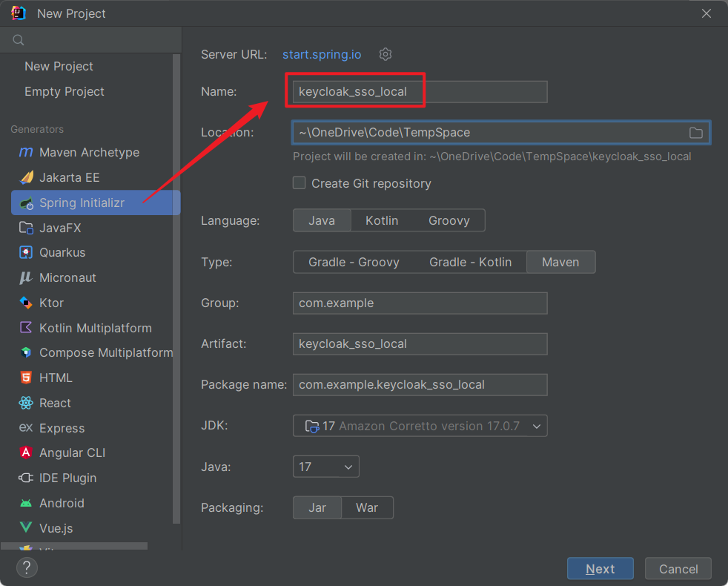This screenshot has width=728, height=586.
Task: Click the IntelliJ IDEA logo in title bar
Action: tap(19, 13)
